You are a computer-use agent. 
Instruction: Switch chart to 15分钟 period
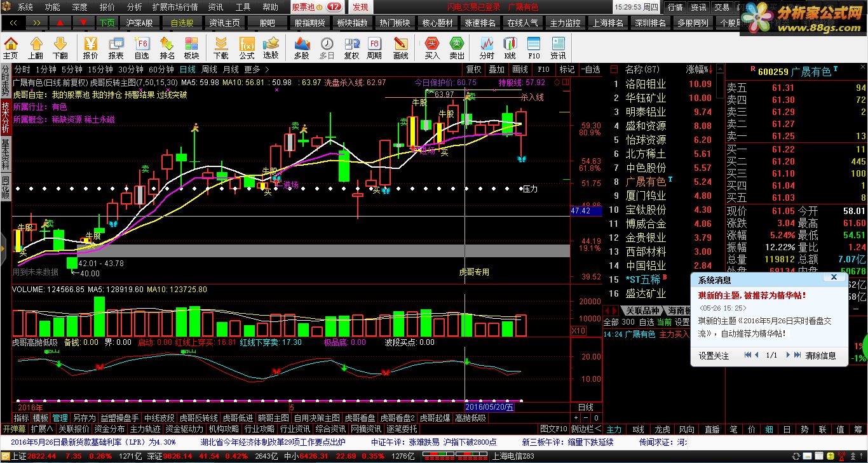[100, 69]
